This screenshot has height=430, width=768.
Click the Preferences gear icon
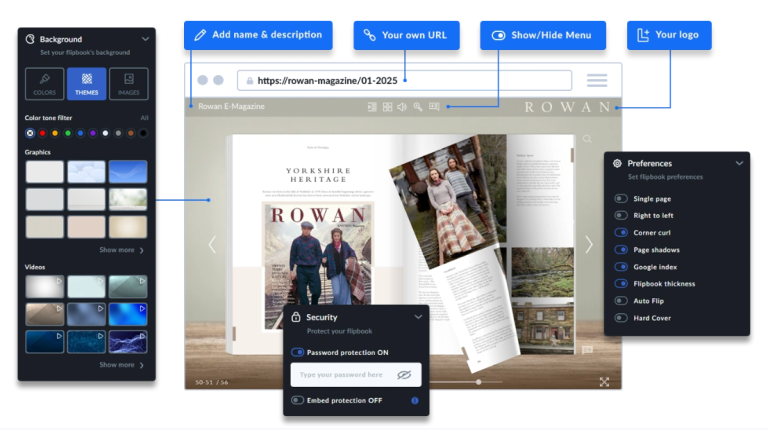617,163
